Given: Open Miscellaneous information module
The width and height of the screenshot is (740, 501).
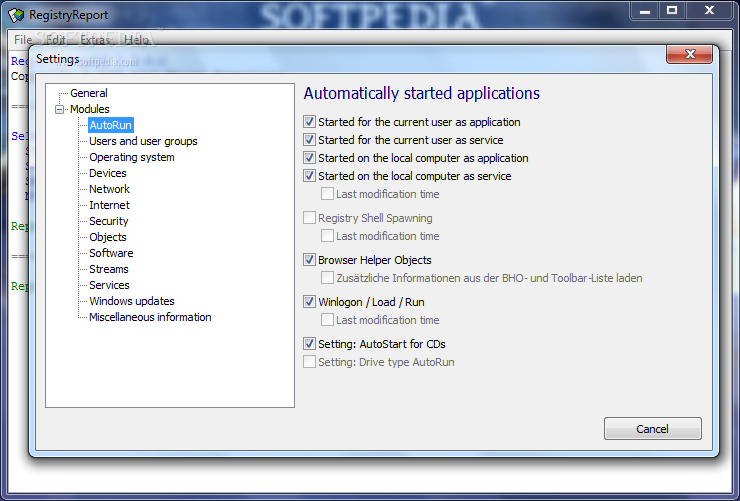Looking at the screenshot, I should pyautogui.click(x=150, y=317).
